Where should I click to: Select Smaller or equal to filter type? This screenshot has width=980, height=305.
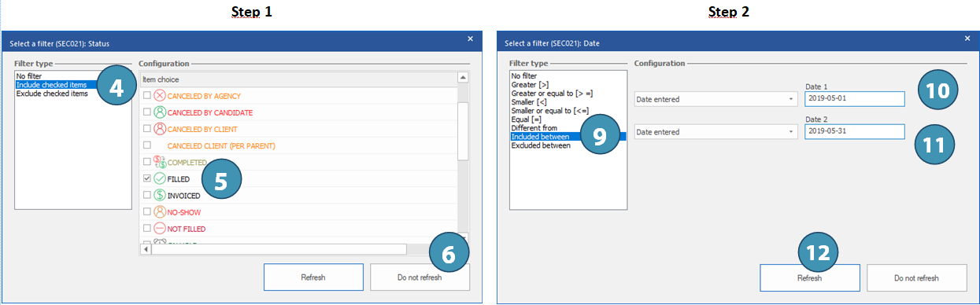pyautogui.click(x=568, y=110)
